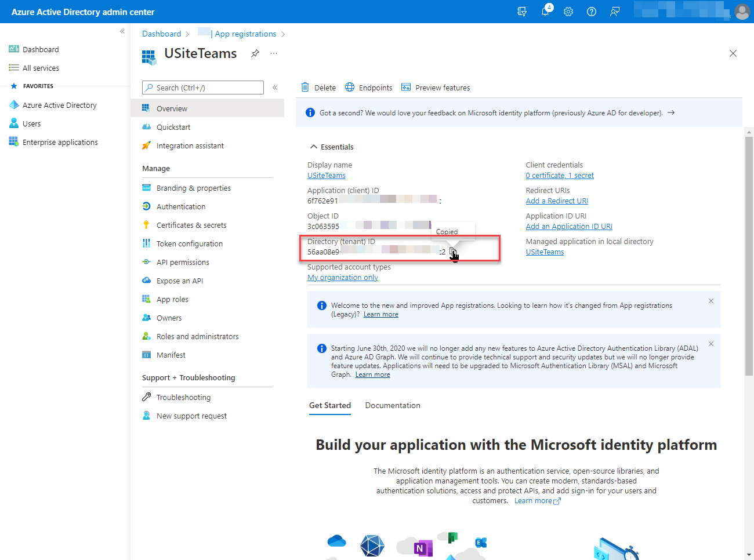This screenshot has height=560, width=754.
Task: Click the scrollbar up arrow
Action: pyautogui.click(x=749, y=132)
